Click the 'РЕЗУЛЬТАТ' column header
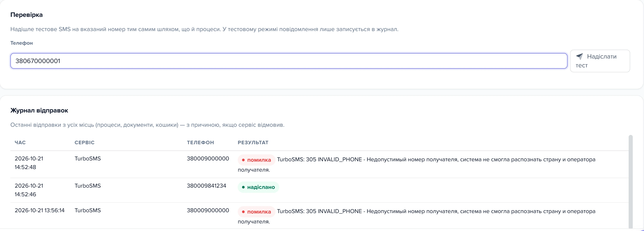 pyautogui.click(x=253, y=142)
